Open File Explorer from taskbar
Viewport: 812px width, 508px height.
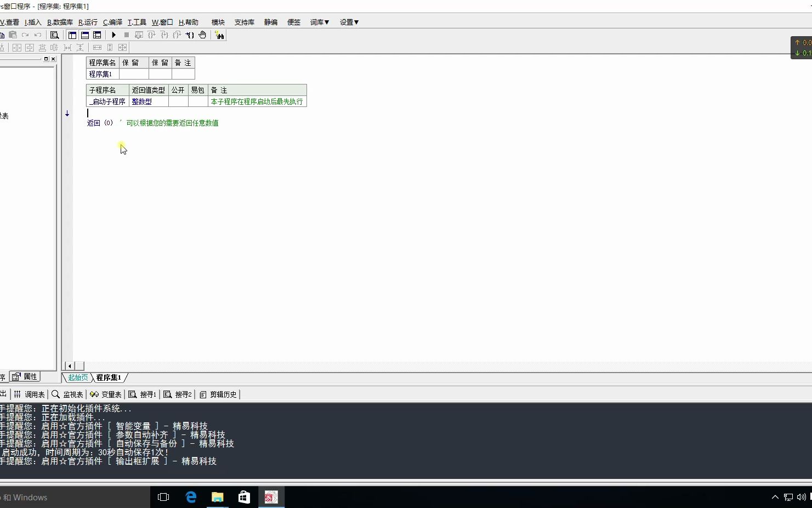click(x=218, y=497)
